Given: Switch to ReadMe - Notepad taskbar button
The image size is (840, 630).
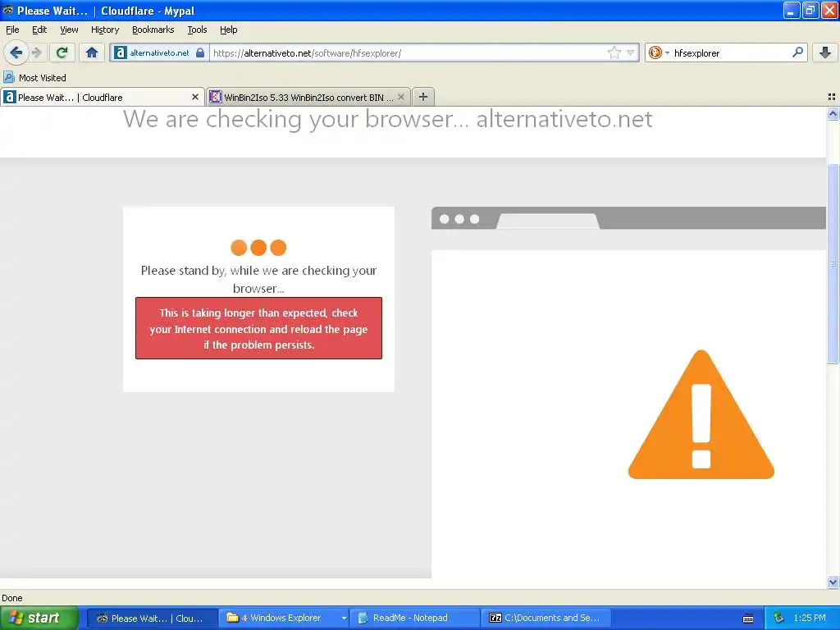Looking at the screenshot, I should click(x=414, y=618).
